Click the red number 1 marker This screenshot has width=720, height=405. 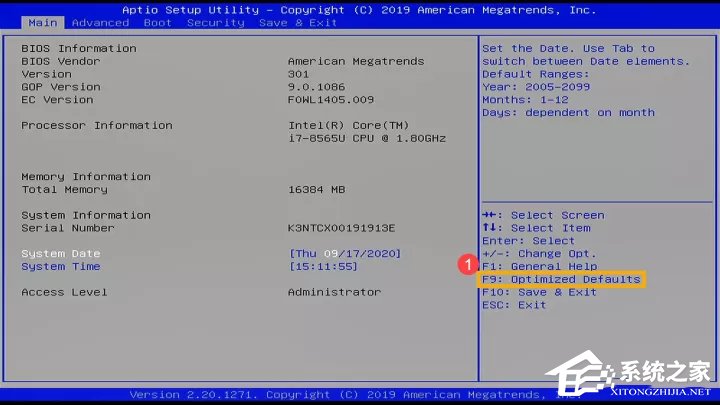(x=466, y=266)
